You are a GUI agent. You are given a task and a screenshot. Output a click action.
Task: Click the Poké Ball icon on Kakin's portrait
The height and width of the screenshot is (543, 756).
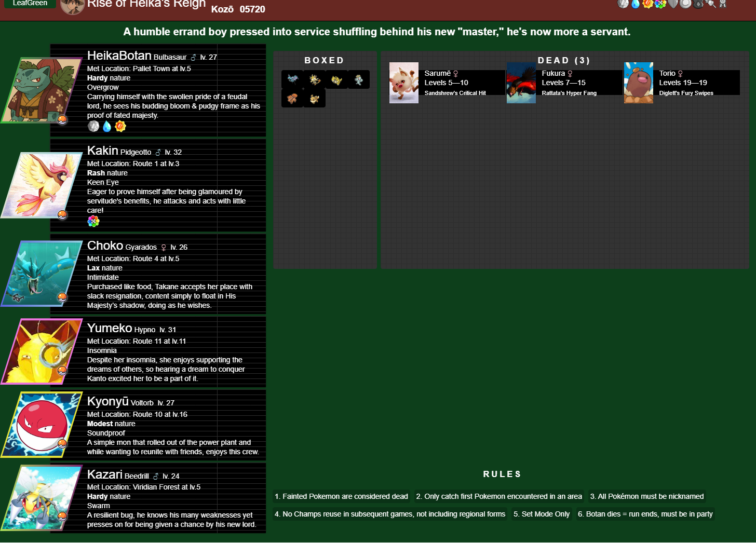[62, 214]
